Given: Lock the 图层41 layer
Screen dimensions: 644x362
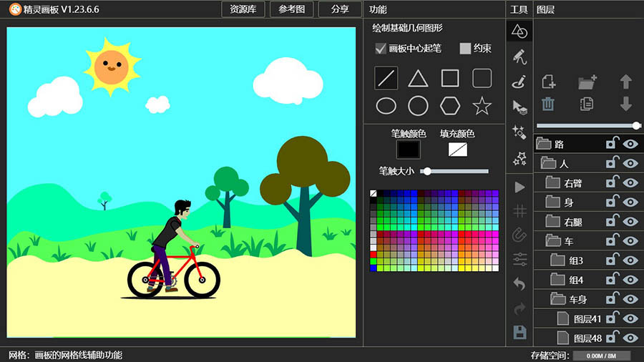Looking at the screenshot, I should [612, 318].
